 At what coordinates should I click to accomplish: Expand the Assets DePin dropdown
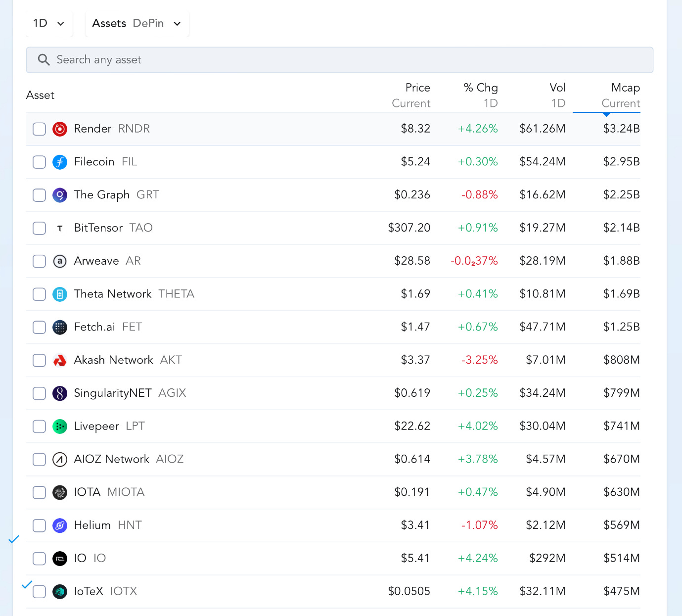pyautogui.click(x=137, y=23)
